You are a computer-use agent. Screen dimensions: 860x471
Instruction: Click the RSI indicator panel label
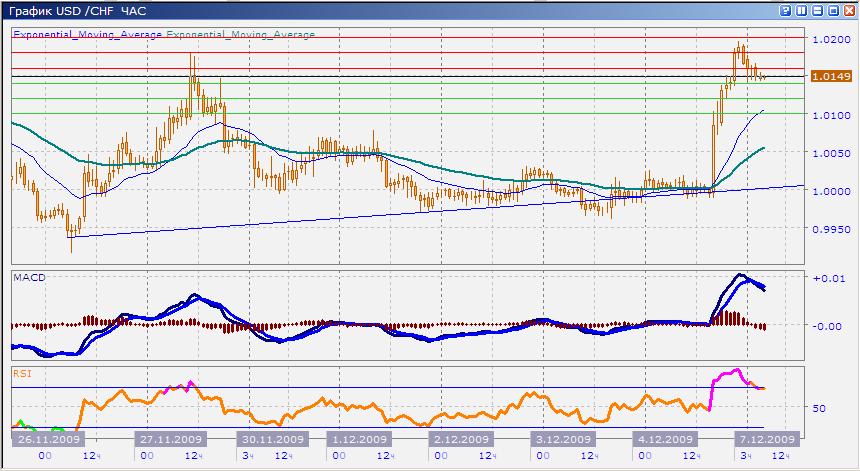click(22, 373)
